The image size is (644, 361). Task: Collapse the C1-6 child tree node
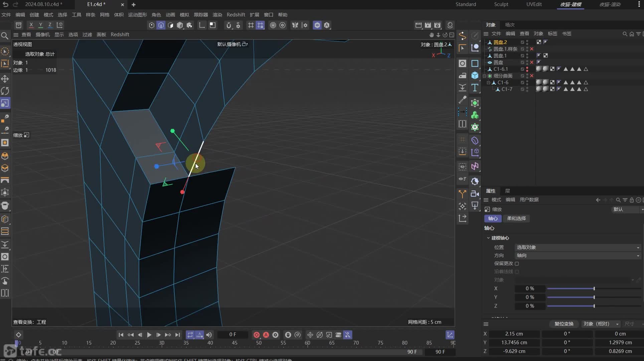point(488,83)
